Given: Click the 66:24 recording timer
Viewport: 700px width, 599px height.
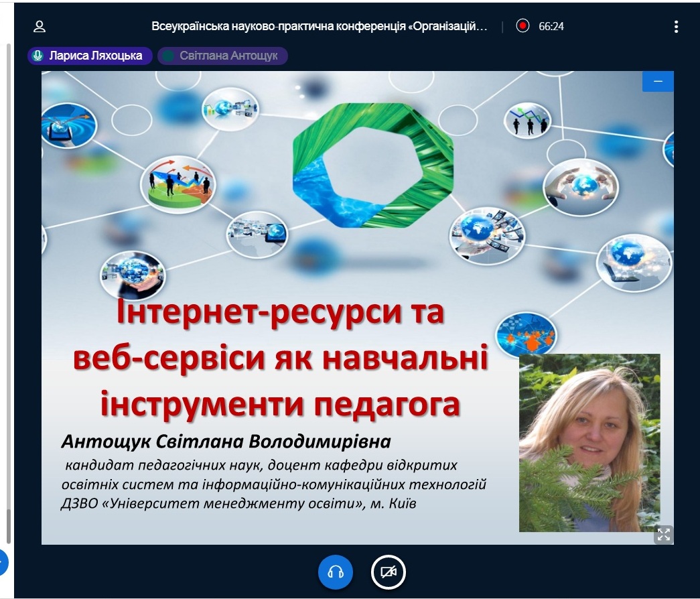Looking at the screenshot, I should point(551,26).
